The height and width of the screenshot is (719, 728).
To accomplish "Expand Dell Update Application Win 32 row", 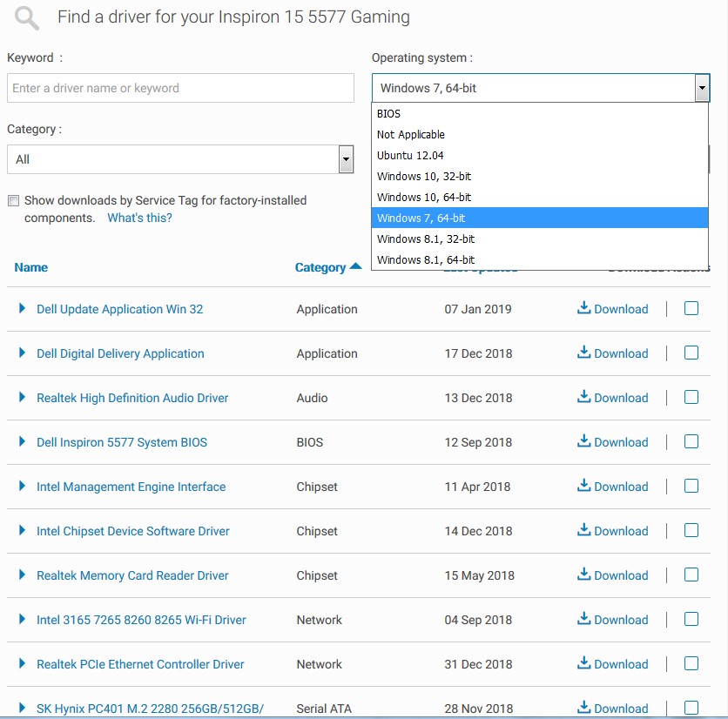I will pos(22,308).
